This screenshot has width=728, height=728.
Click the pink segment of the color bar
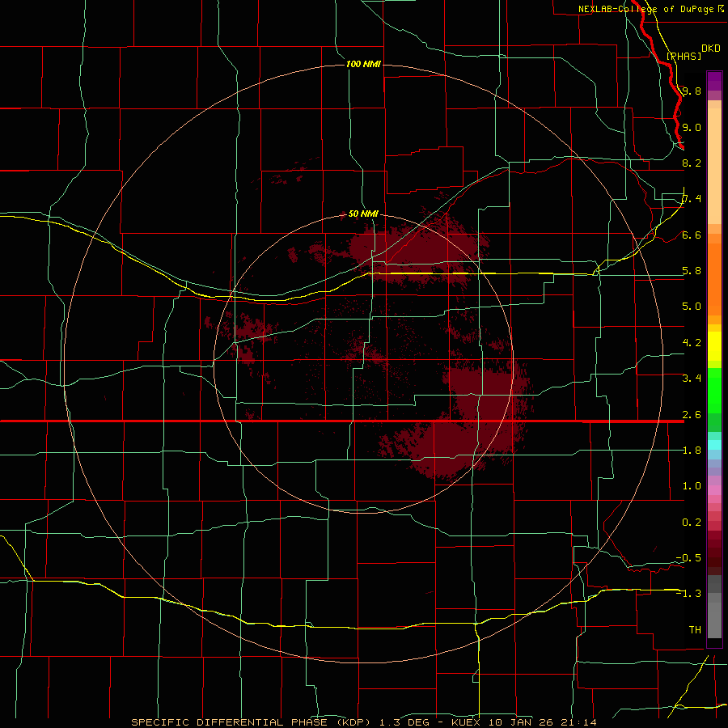714,490
